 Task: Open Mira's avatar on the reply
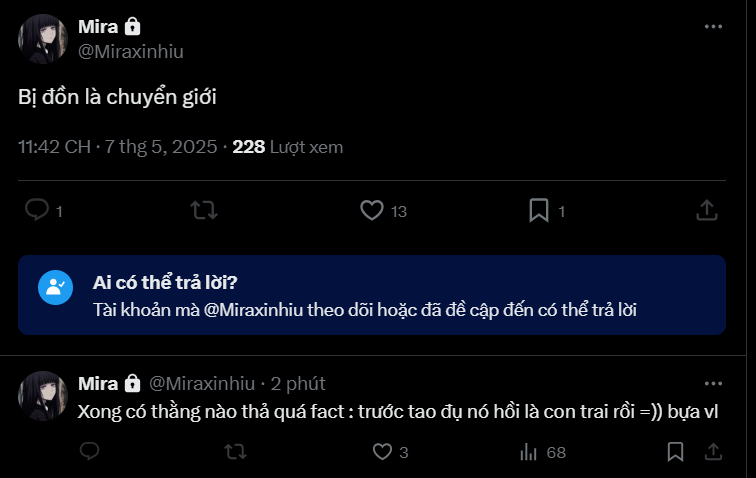point(43,395)
